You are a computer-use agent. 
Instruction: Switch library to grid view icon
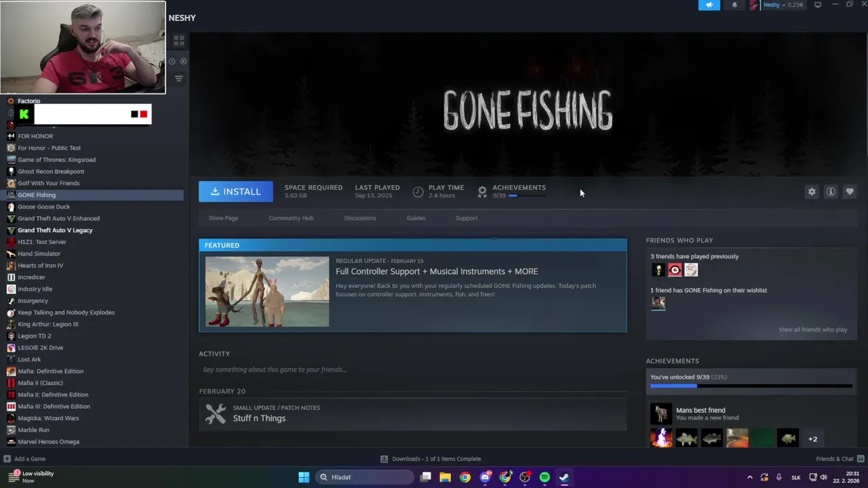pos(179,41)
